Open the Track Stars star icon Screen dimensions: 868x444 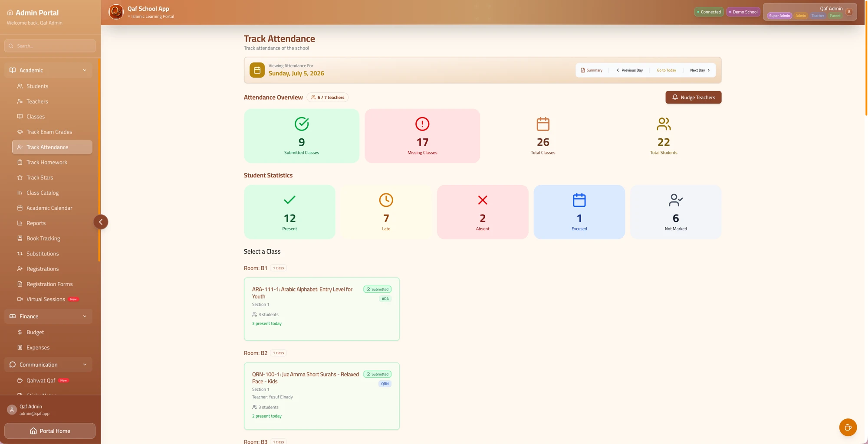pos(20,177)
